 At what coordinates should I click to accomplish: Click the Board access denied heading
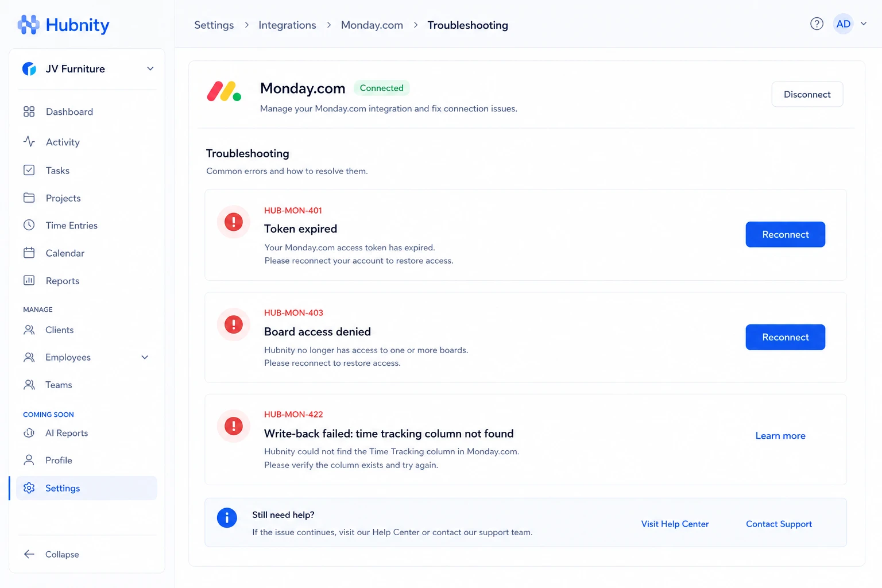point(318,331)
